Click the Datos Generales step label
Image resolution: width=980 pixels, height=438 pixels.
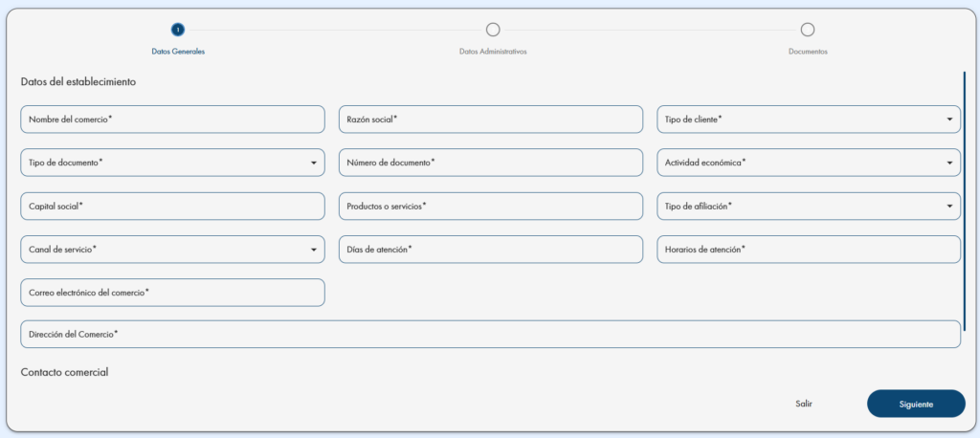click(x=178, y=52)
